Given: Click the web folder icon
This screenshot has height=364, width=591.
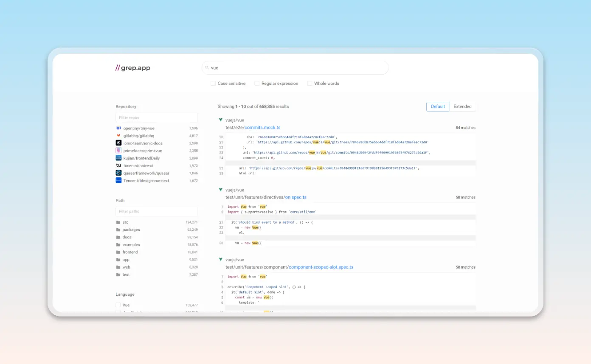Looking at the screenshot, I should click(x=118, y=267).
